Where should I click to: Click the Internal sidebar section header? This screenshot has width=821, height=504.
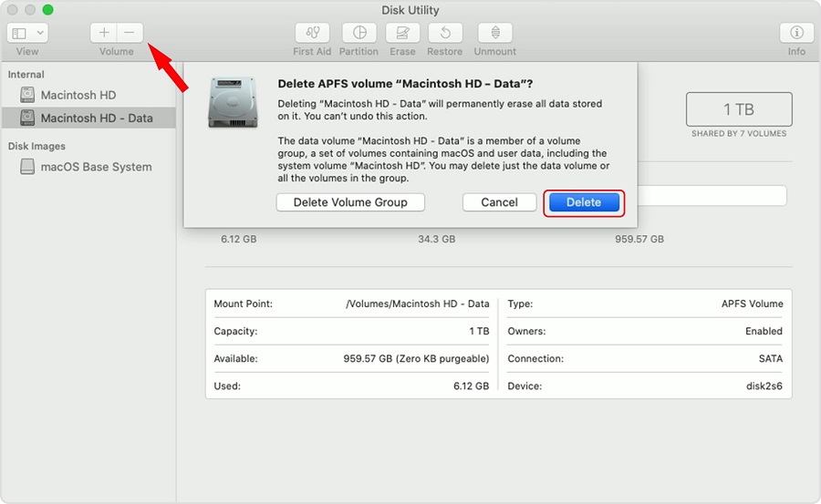26,75
